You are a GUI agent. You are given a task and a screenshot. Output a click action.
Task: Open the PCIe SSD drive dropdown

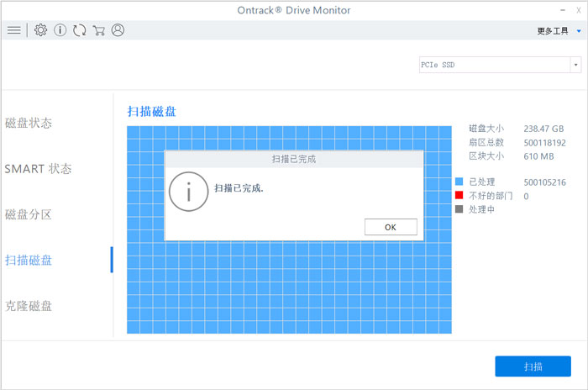coord(500,65)
